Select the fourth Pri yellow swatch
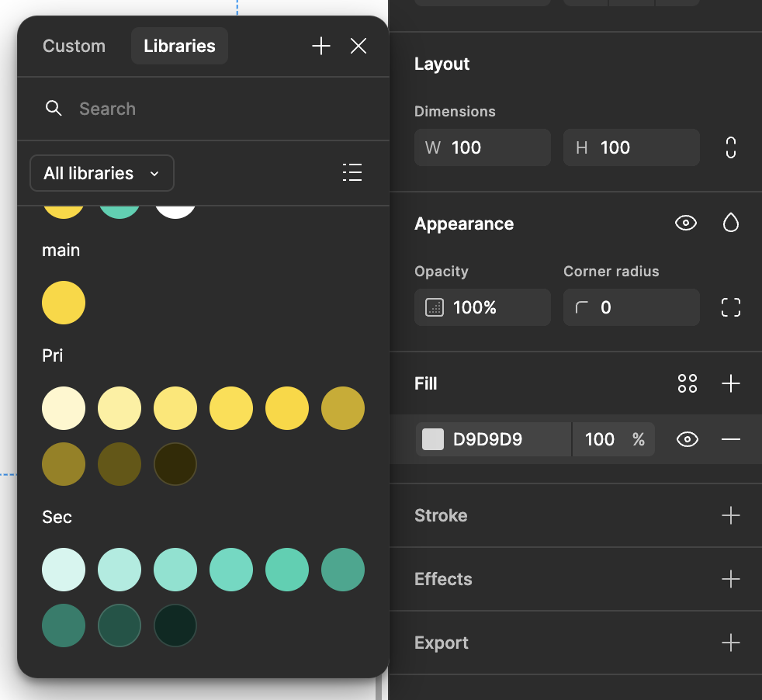This screenshot has width=762, height=700. pyautogui.click(x=231, y=408)
